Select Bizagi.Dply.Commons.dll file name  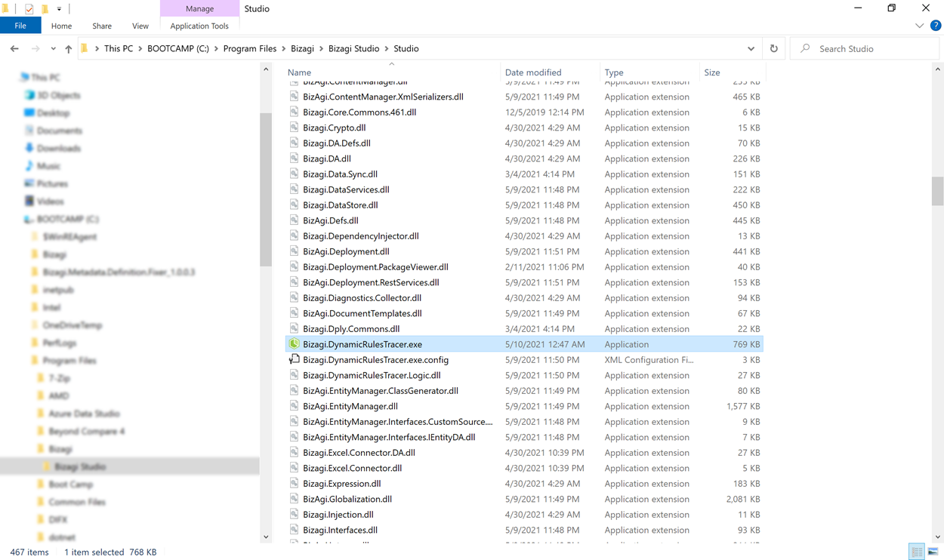click(x=351, y=329)
